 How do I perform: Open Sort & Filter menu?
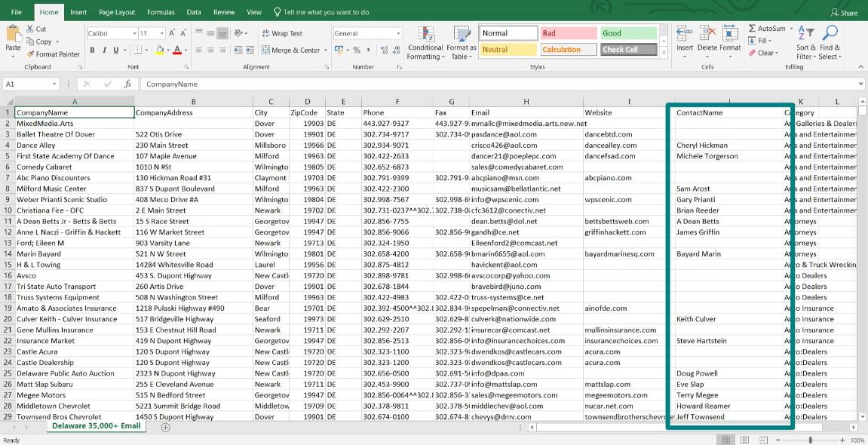pos(806,43)
